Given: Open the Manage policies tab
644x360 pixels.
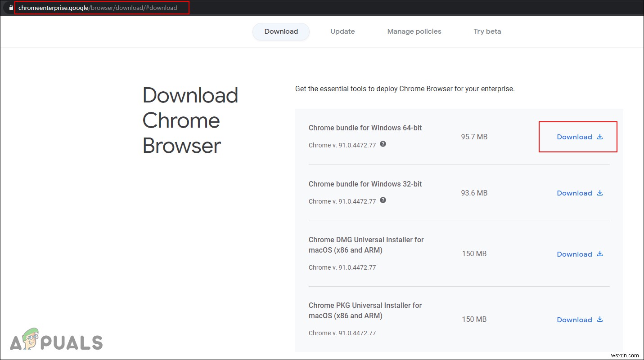Looking at the screenshot, I should tap(414, 31).
